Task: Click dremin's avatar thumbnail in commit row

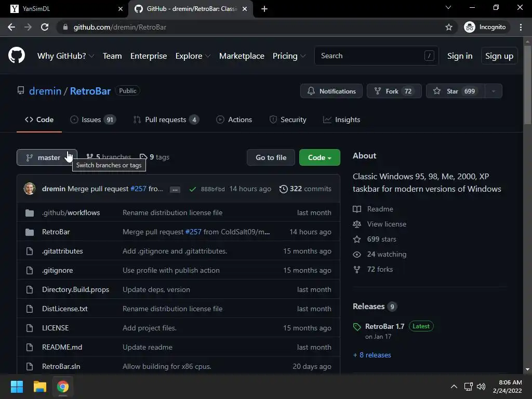Action: point(30,189)
